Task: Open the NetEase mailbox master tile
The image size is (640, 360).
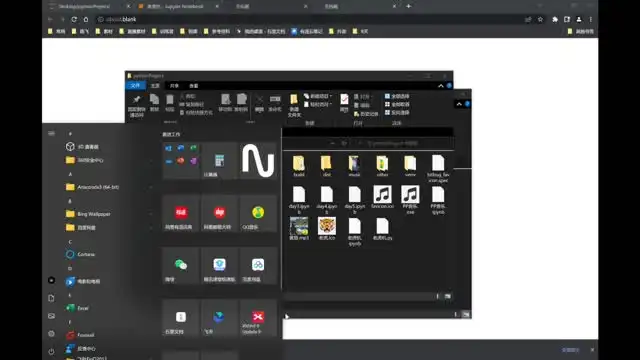Action: coord(219,213)
